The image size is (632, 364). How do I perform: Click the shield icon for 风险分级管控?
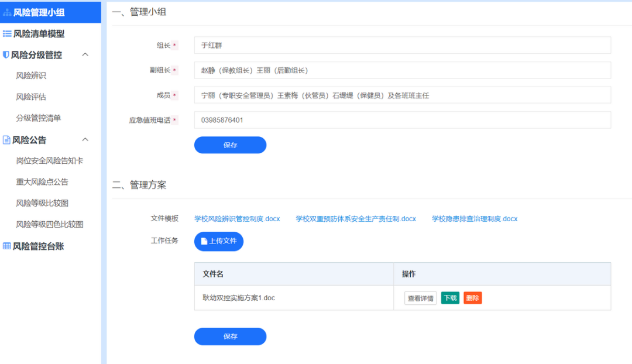[x=7, y=56]
